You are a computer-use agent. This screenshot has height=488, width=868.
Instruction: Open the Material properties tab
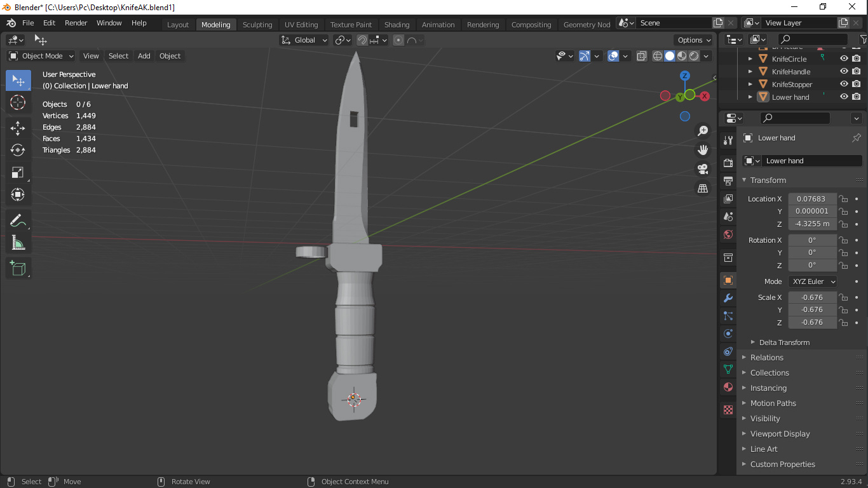coord(728,387)
